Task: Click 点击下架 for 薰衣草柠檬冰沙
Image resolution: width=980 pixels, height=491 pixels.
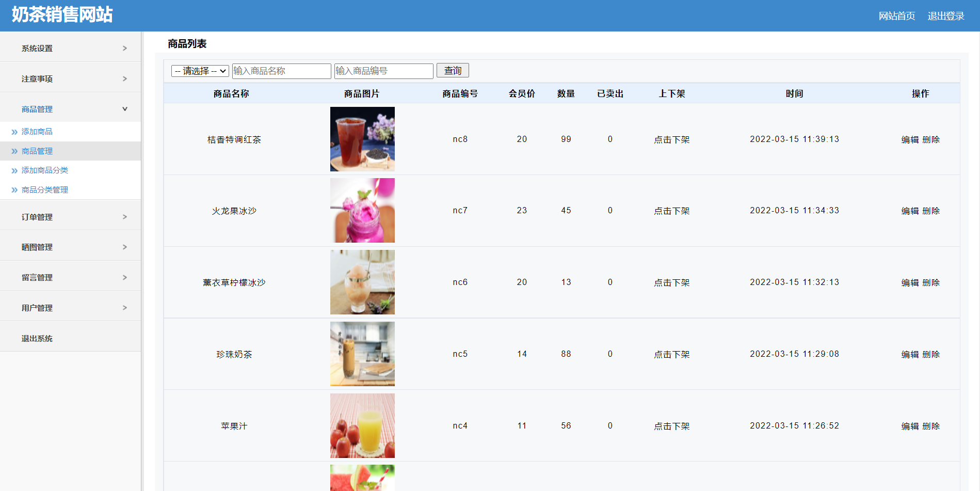Action: [x=672, y=282]
